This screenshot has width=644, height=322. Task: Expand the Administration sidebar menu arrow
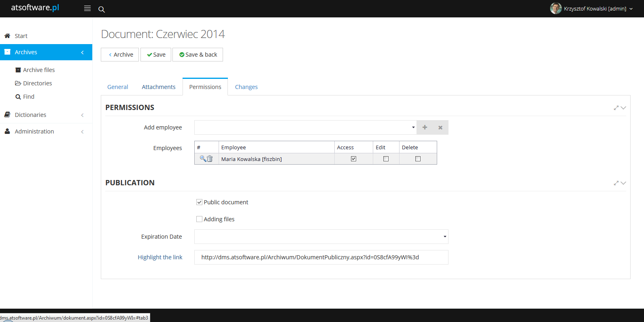(x=83, y=131)
